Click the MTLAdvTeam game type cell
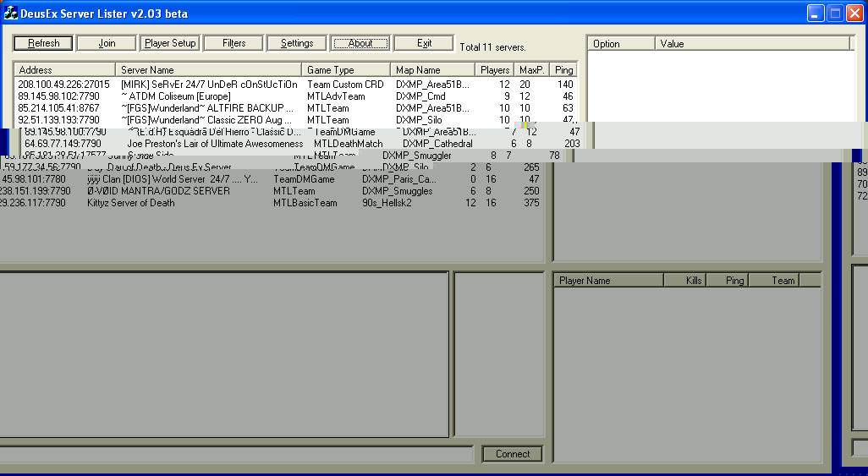The width and height of the screenshot is (868, 476). pyautogui.click(x=336, y=96)
